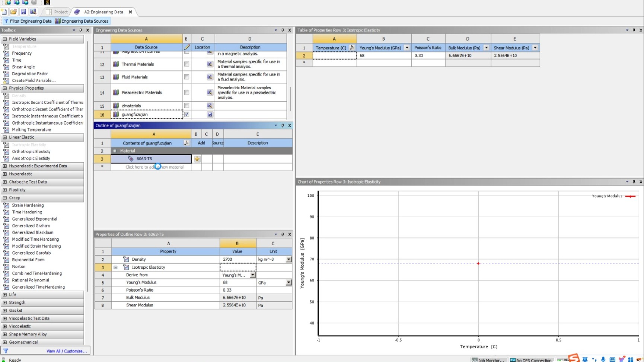Open the Shear Modulus (Pa) column header dropdown
This screenshot has height=362, width=644.
pos(535,48)
